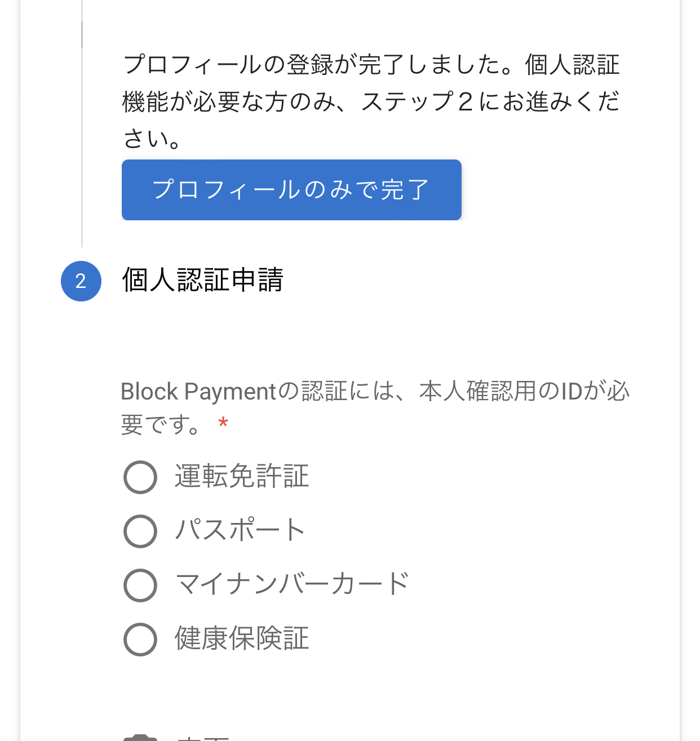Select the 運転免許証 radio button

[x=140, y=477]
